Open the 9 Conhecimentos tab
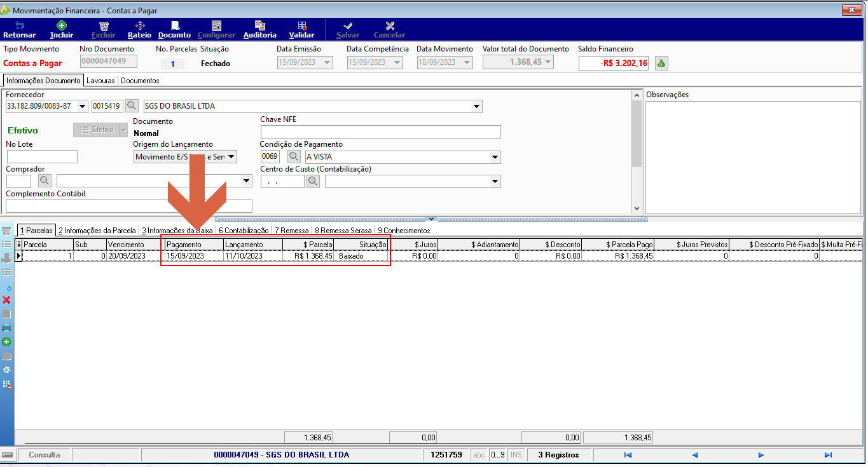Screen dimensions: 868x467 click(404, 231)
